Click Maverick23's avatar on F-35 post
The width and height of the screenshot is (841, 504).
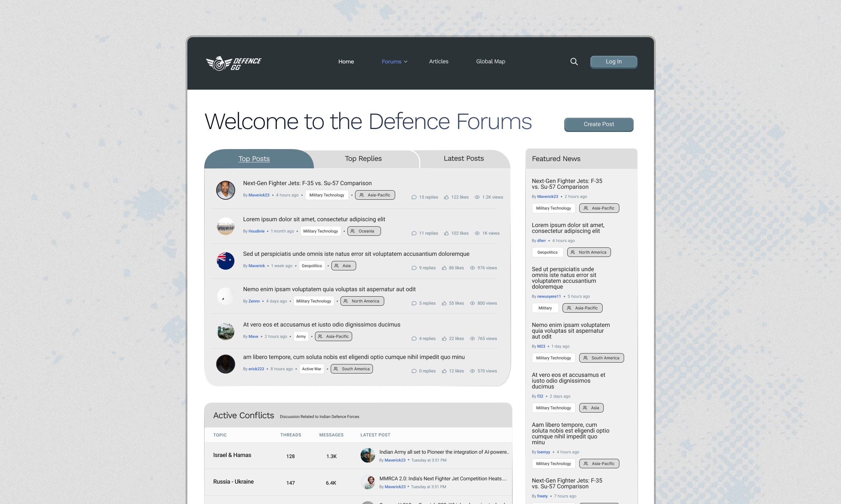coord(226,190)
